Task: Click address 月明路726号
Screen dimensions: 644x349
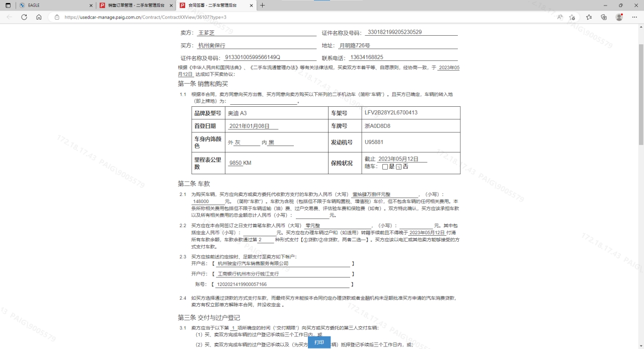Action: coord(354,45)
